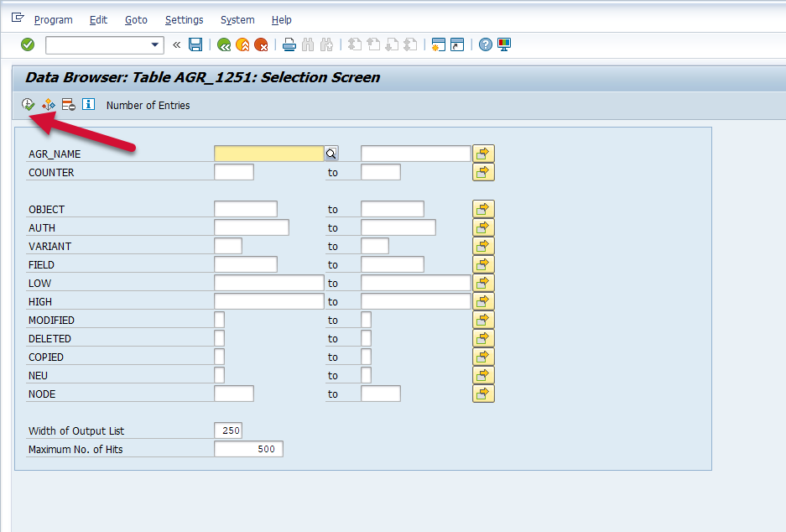The image size is (786, 532).
Task: Open the Goto menu
Action: [136, 19]
